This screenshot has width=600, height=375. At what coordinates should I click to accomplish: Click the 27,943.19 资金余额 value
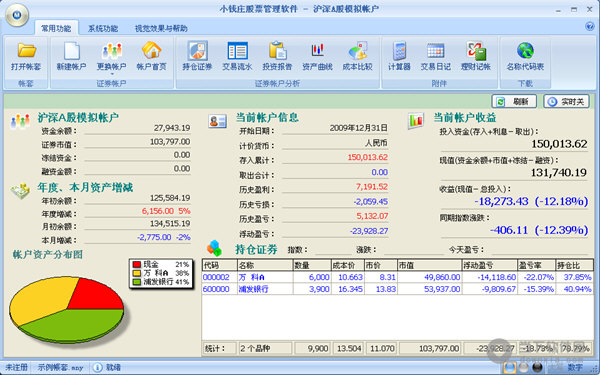(x=172, y=128)
